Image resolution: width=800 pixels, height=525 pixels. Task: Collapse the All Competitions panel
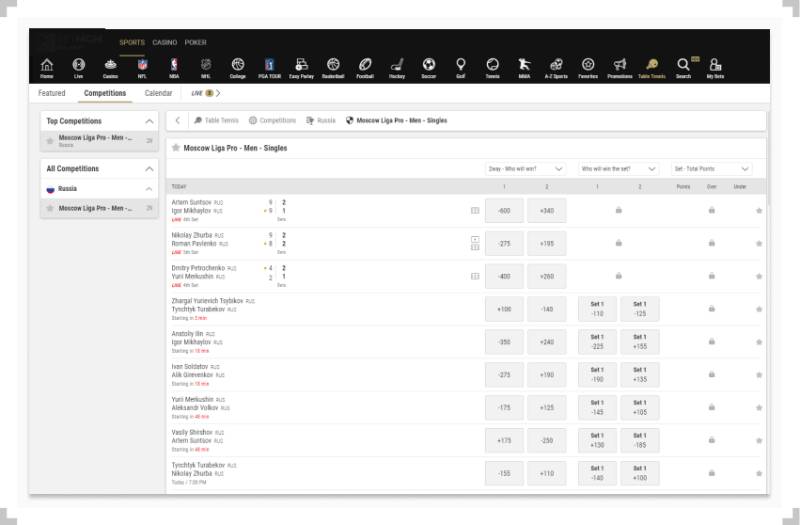(x=149, y=168)
